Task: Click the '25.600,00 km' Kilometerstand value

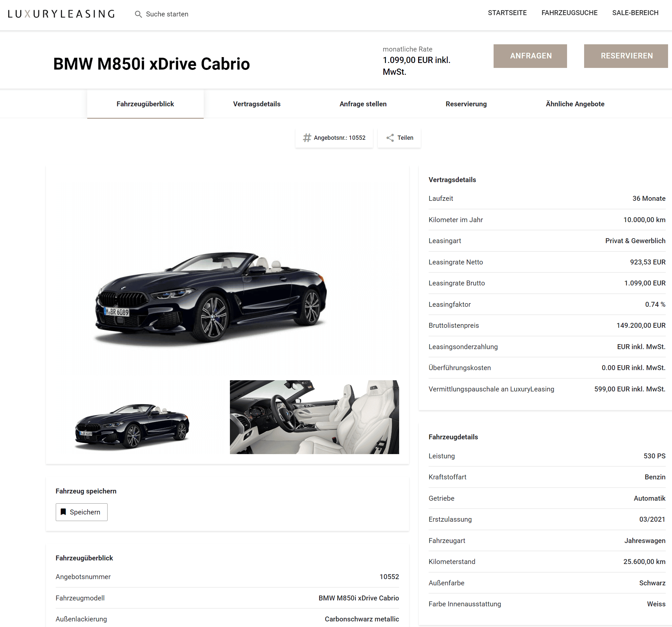Action: [644, 561]
